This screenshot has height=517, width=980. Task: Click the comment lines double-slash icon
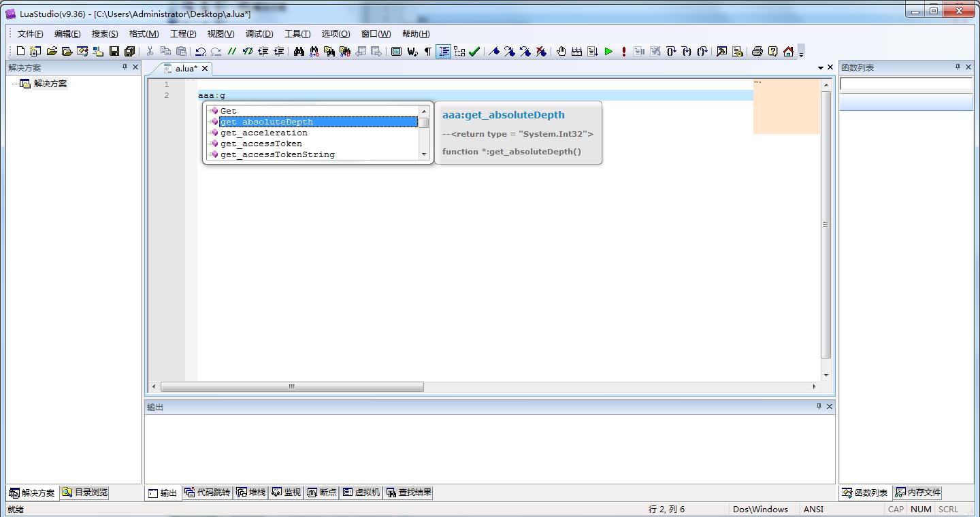tap(232, 51)
